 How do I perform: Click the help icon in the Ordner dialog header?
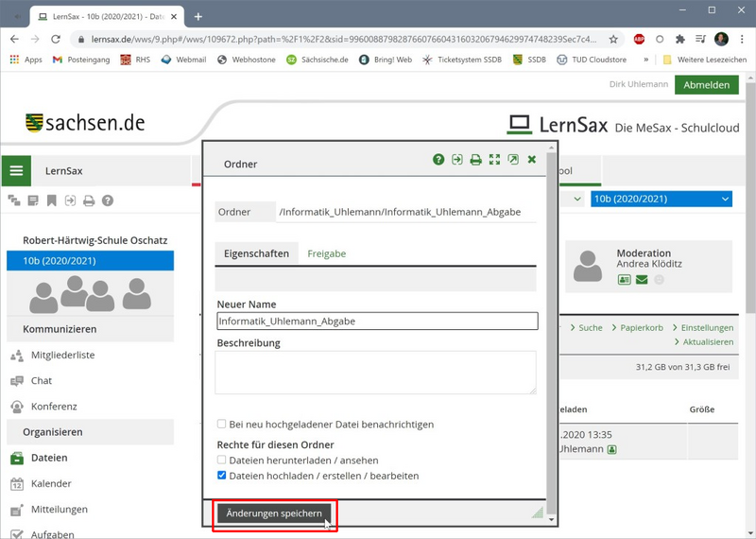(x=438, y=160)
